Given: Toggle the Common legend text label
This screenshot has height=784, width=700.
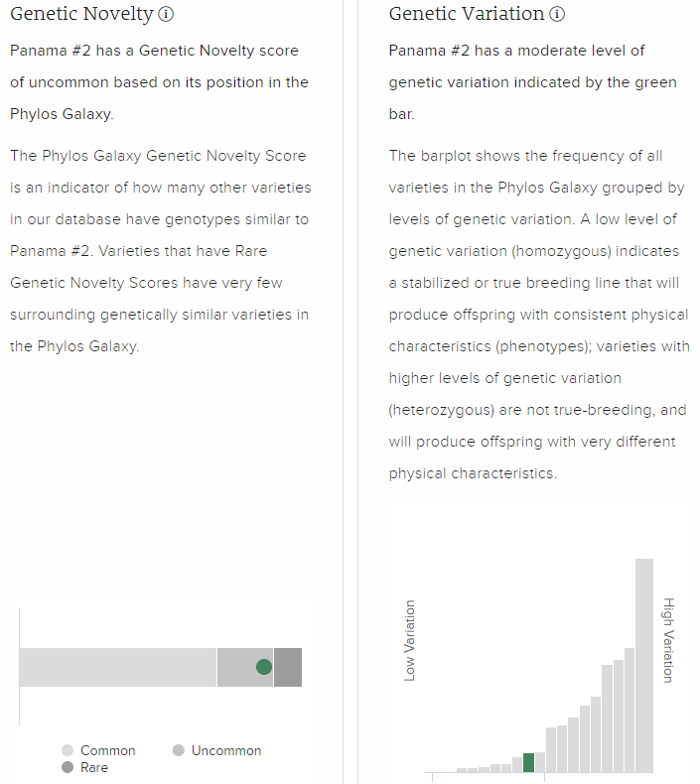Looking at the screenshot, I should [x=107, y=751].
